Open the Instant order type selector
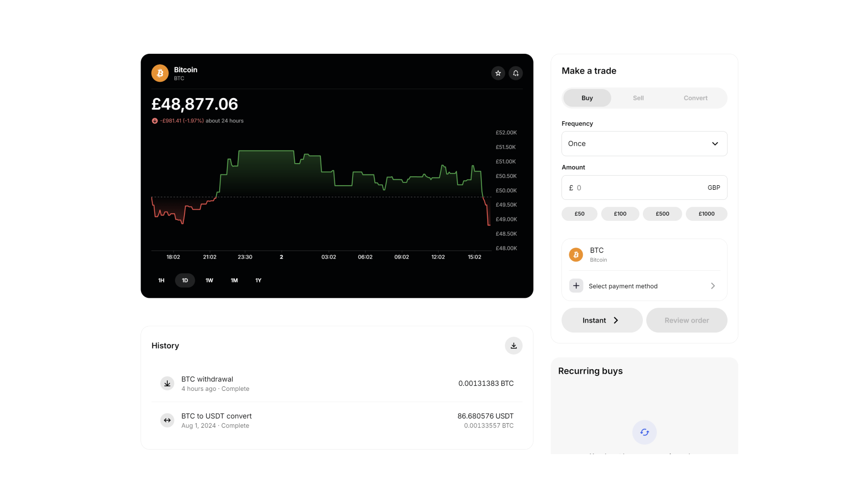Screen dimensions: 868x488 (602, 320)
